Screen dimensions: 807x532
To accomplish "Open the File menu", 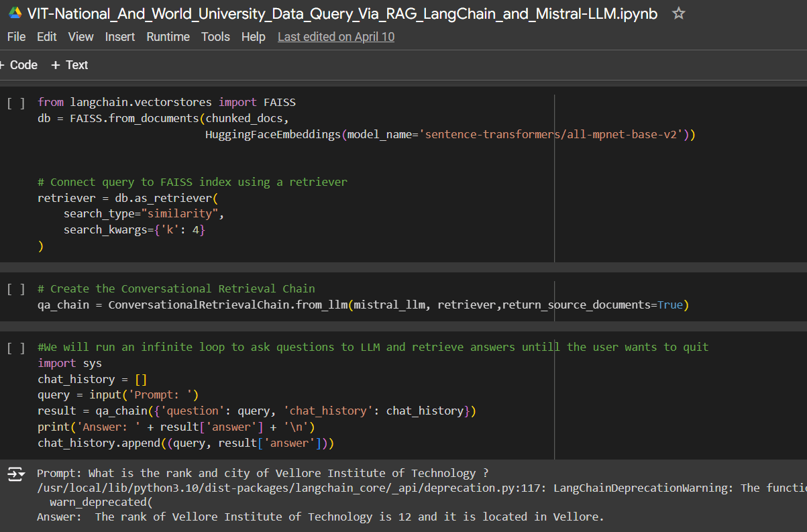I will point(16,37).
